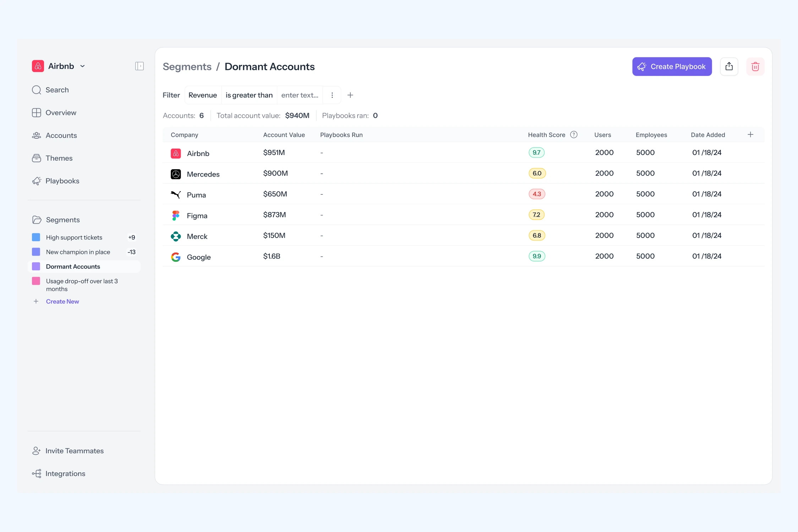798x532 pixels.
Task: Click the delete segment trash icon
Action: (x=755, y=67)
